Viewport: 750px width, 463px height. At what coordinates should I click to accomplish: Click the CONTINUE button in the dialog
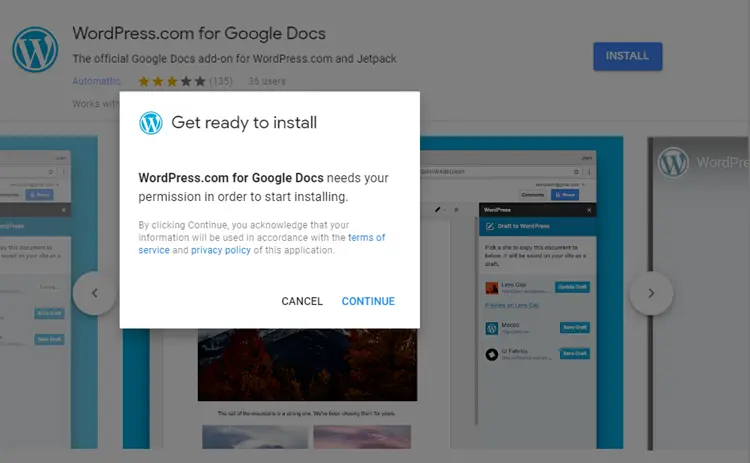(x=368, y=301)
